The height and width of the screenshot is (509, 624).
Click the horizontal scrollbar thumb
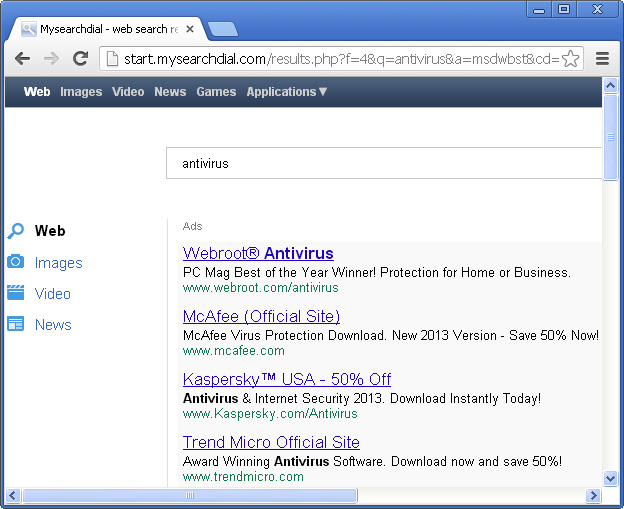(x=190, y=495)
